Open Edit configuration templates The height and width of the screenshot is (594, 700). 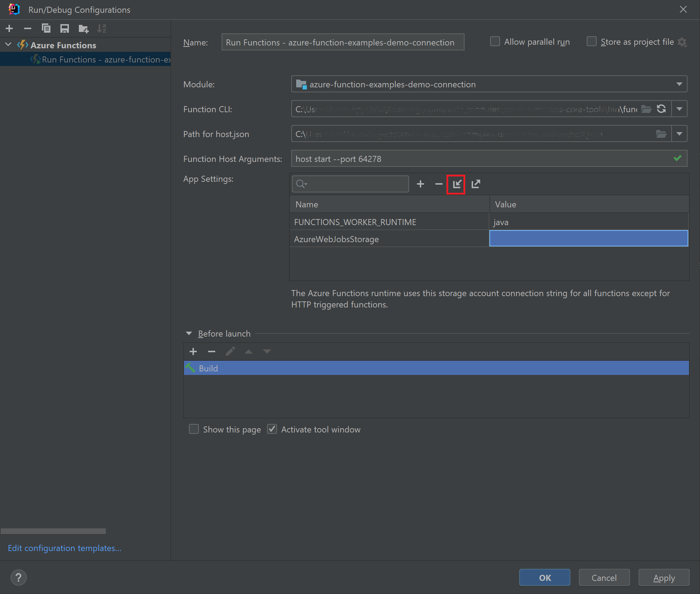64,548
